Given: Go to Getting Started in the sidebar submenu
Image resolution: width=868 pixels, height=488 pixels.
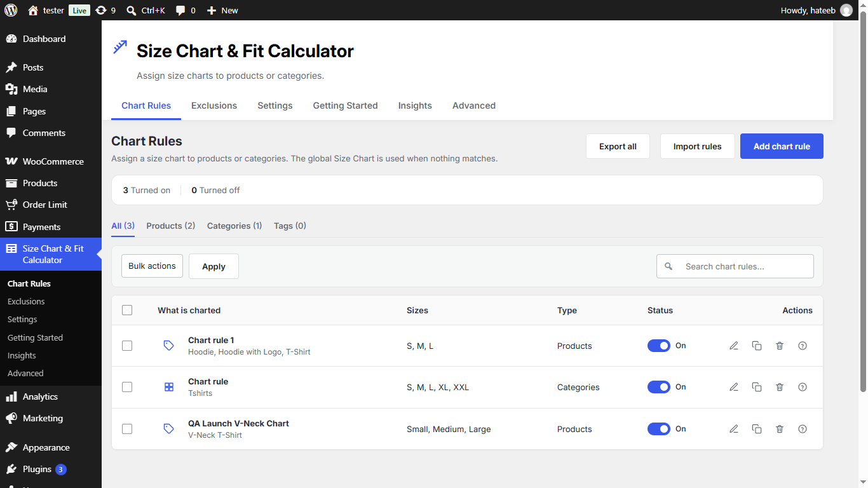Looking at the screenshot, I should tap(35, 337).
